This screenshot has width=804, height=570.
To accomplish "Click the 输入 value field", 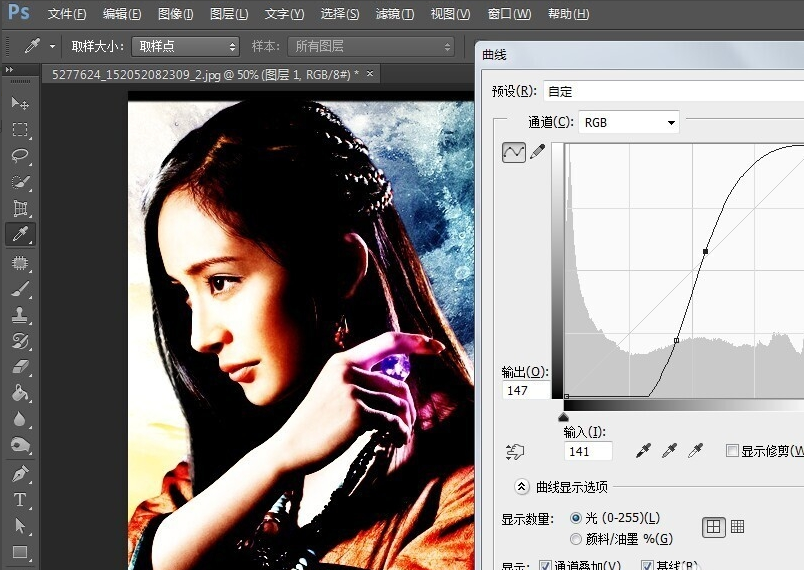I will click(588, 451).
